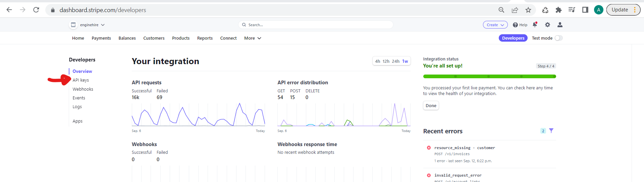View site lock info in address bar

click(x=53, y=10)
